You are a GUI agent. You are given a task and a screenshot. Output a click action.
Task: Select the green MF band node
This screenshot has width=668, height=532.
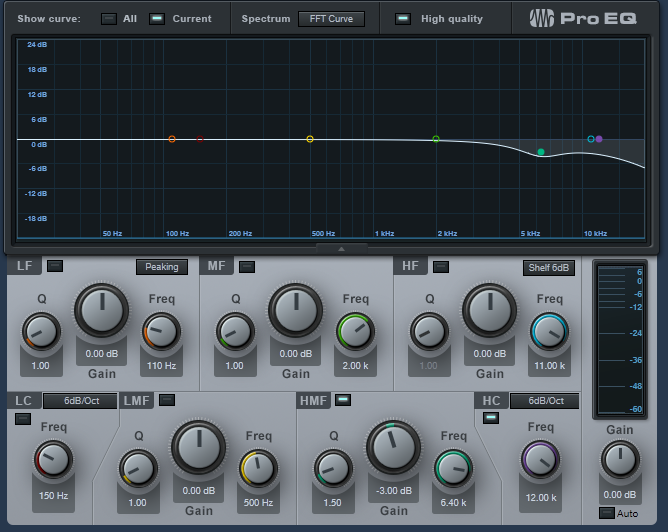[x=436, y=139]
